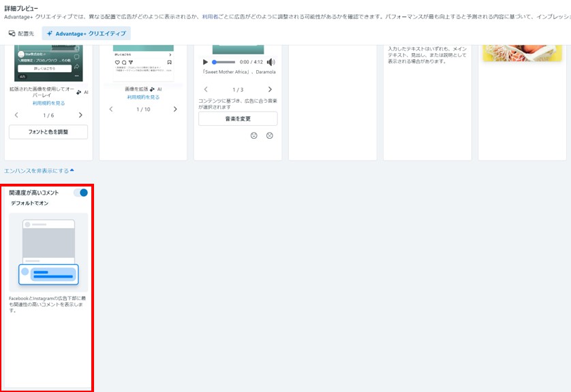Open 利用規約を見る under 画像を拡張
The image size is (571, 392).
[143, 97]
